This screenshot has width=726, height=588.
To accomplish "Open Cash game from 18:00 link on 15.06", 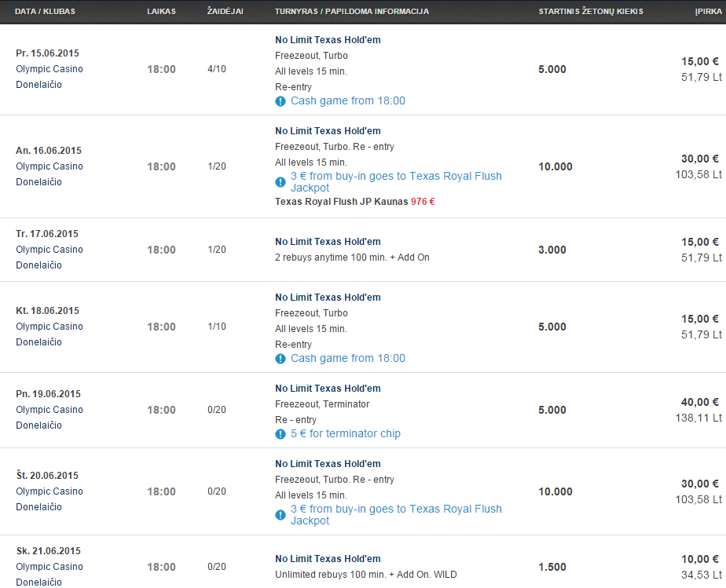I will pos(348,100).
